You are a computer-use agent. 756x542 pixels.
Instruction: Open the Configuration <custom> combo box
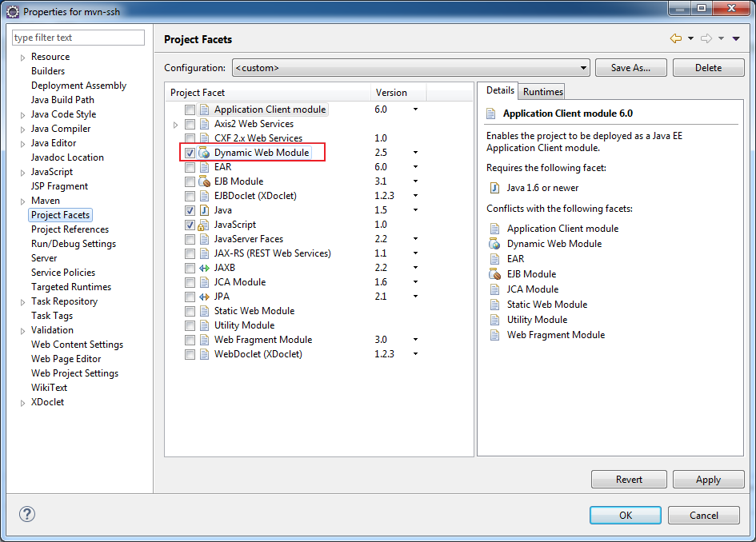coord(411,68)
